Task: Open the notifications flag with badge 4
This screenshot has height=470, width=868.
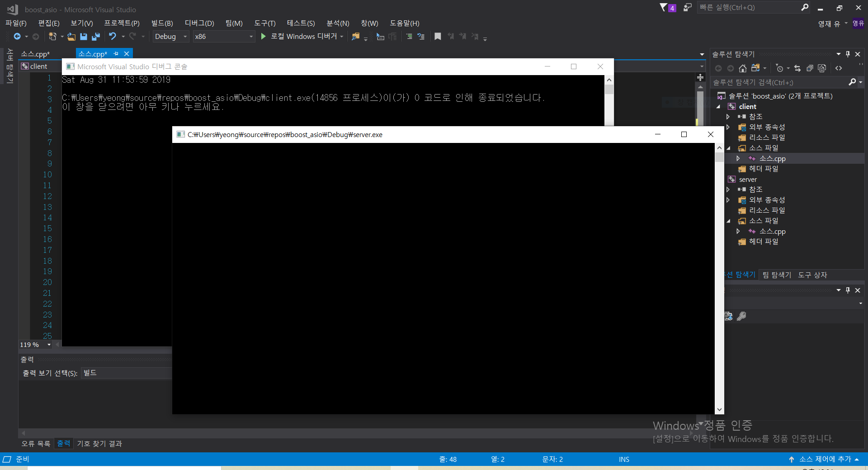Action: click(668, 8)
